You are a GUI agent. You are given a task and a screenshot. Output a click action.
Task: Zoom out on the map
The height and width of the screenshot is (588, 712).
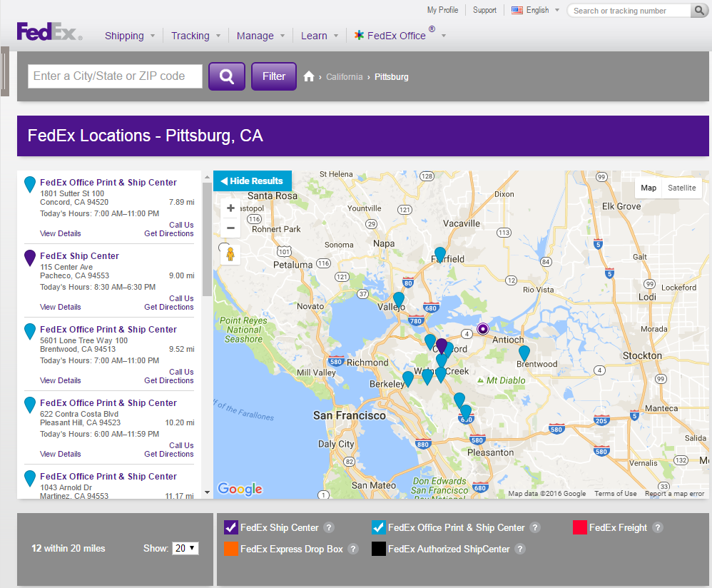(230, 228)
